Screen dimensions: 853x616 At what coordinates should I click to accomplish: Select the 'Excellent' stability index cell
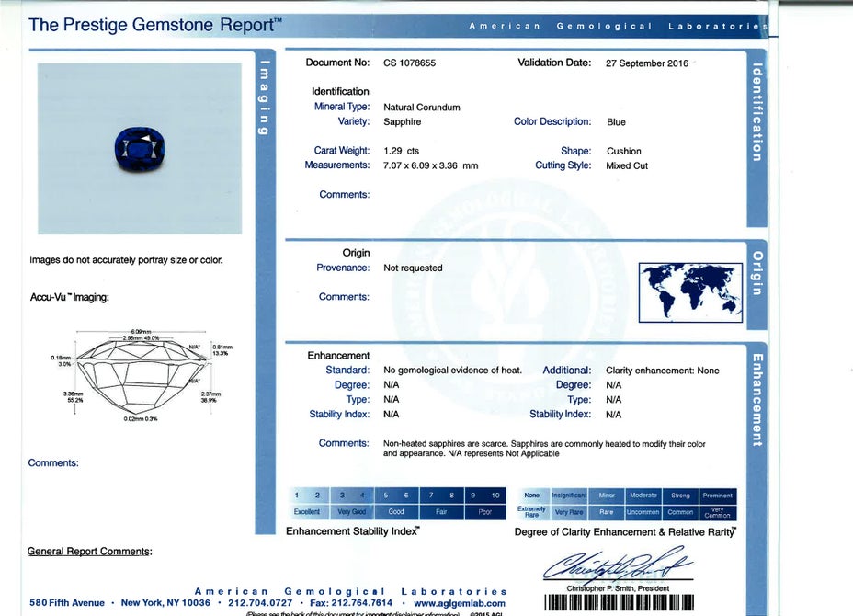307,512
